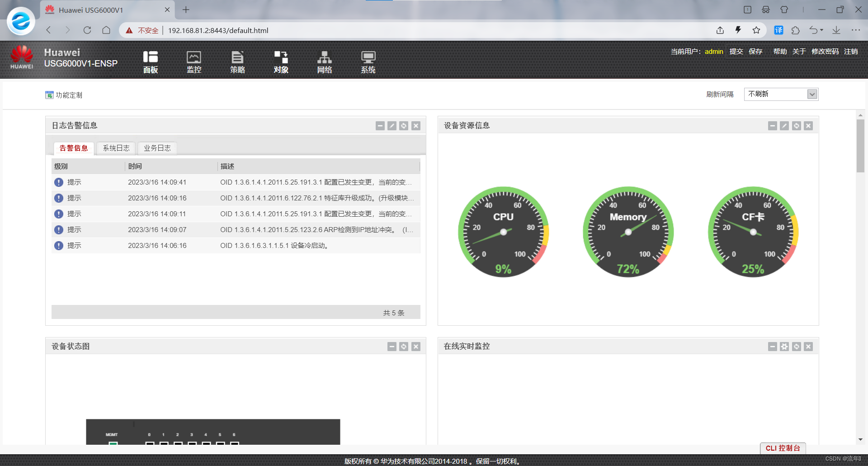868x466 pixels.
Task: Refresh the 日志告警信息 panel
Action: coord(404,126)
